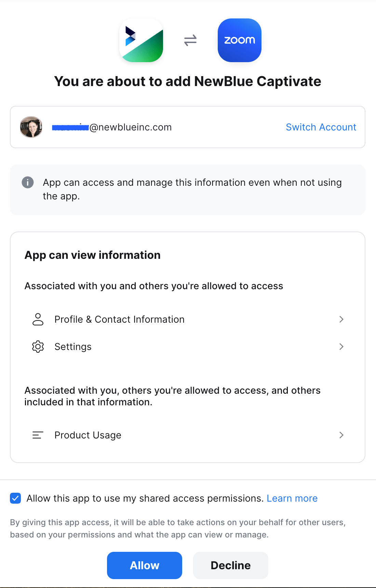Click the Settings gear icon
This screenshot has height=588, width=376.
(x=38, y=347)
